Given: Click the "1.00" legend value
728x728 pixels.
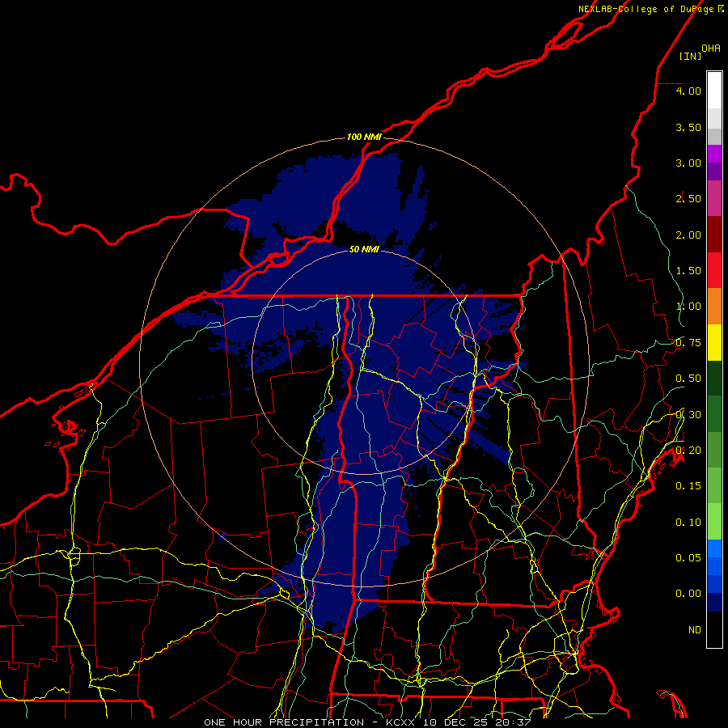Looking at the screenshot, I should pyautogui.click(x=688, y=307).
